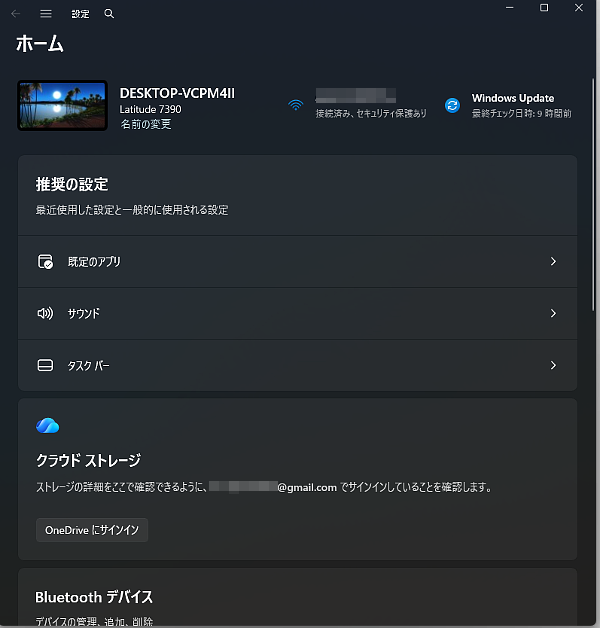
Task: Open the settings search magnifier
Action: tap(109, 14)
